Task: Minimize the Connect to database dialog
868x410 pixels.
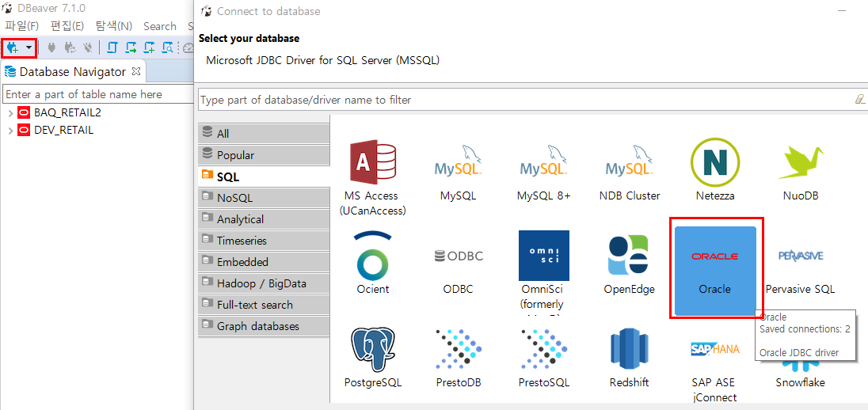Action: click(842, 11)
